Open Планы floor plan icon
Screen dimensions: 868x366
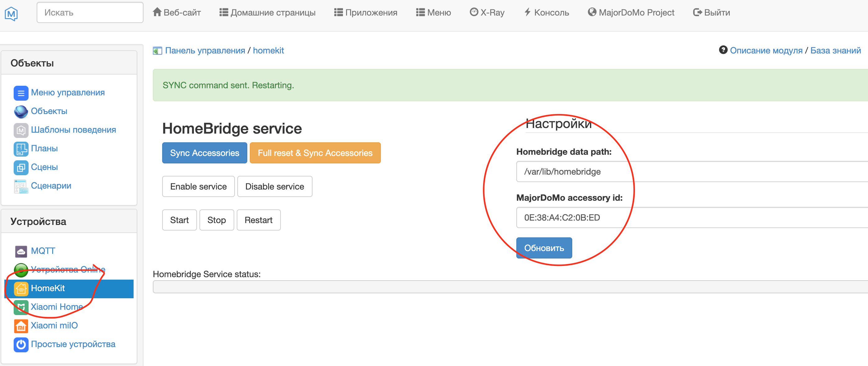pyautogui.click(x=21, y=149)
